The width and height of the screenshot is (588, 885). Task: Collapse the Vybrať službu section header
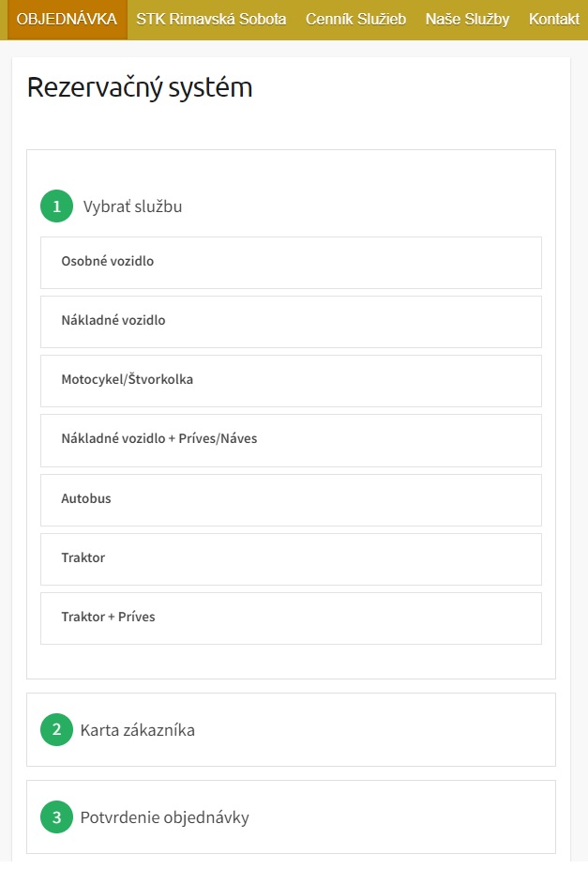pos(132,206)
